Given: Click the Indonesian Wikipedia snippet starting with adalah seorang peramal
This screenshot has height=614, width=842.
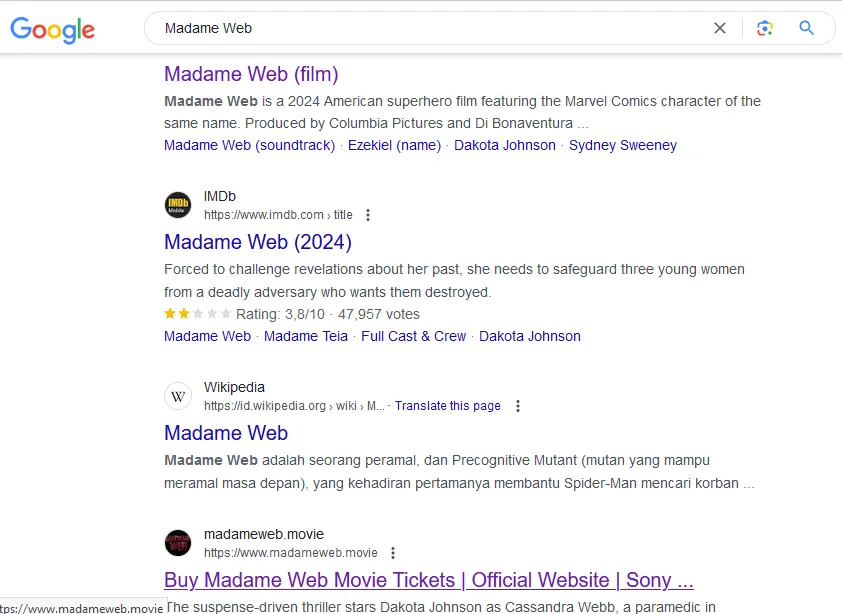Looking at the screenshot, I should click(459, 472).
